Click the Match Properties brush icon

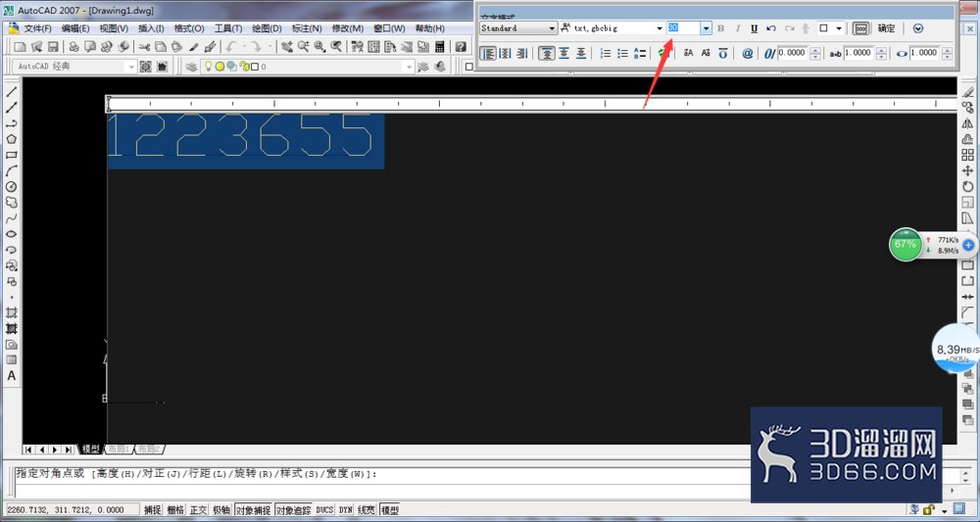coord(210,47)
